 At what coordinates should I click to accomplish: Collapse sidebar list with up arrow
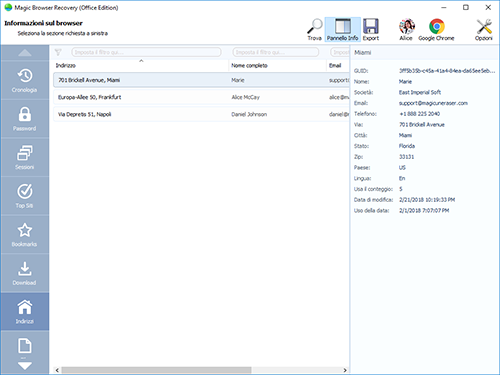[25, 53]
